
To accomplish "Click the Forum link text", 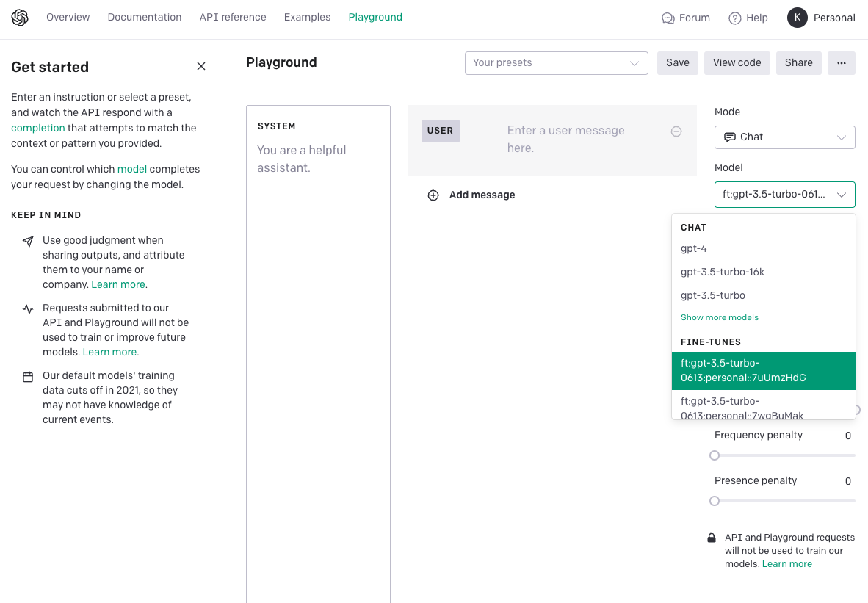I will (694, 18).
